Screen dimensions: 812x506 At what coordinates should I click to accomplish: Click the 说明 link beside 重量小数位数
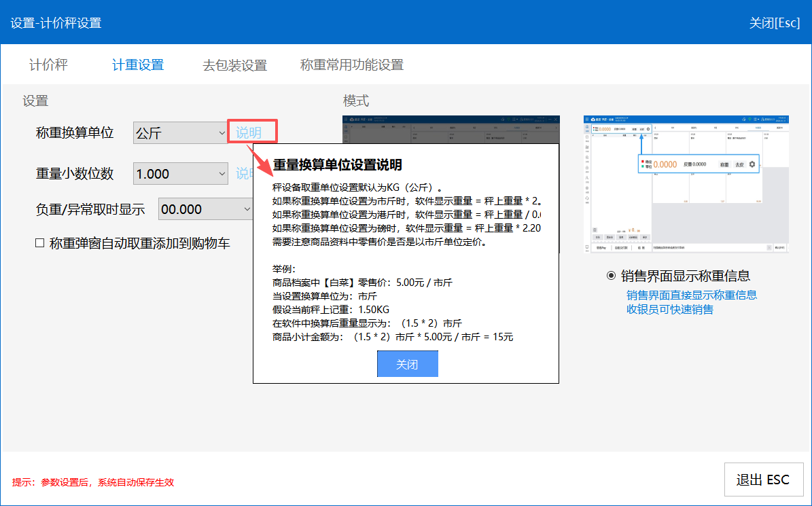tap(243, 174)
